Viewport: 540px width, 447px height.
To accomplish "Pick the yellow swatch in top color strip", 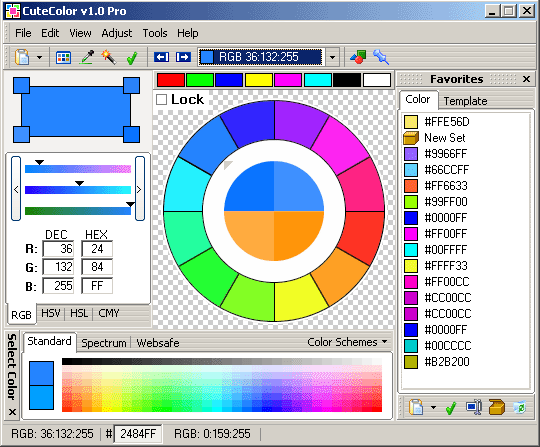I will pyautogui.click(x=259, y=80).
